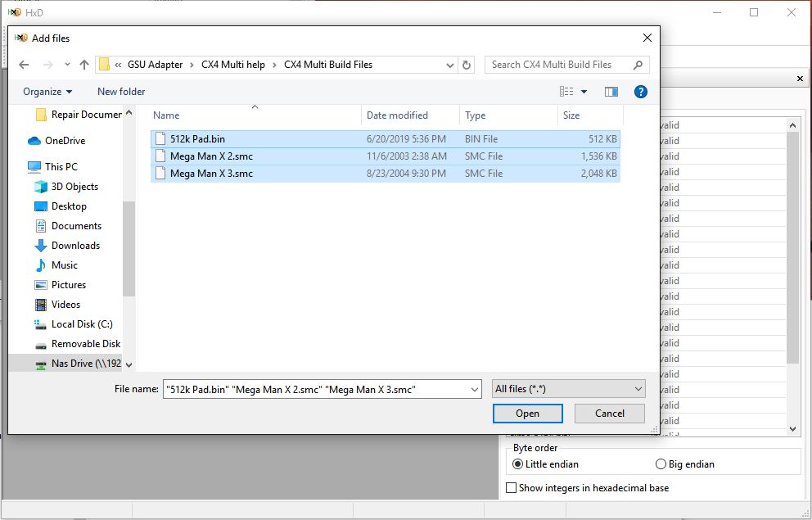812x520 pixels.
Task: Select Local Disk (C:) drive
Action: [82, 324]
